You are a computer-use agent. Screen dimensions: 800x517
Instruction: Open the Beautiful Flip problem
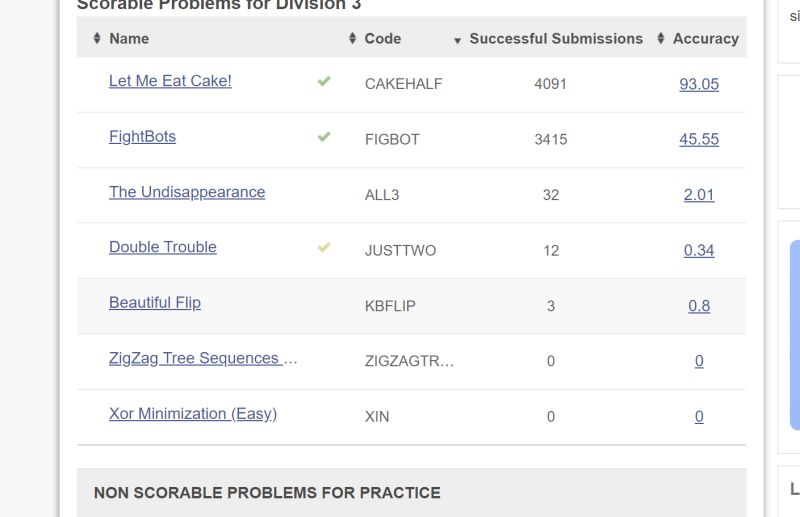tap(155, 303)
